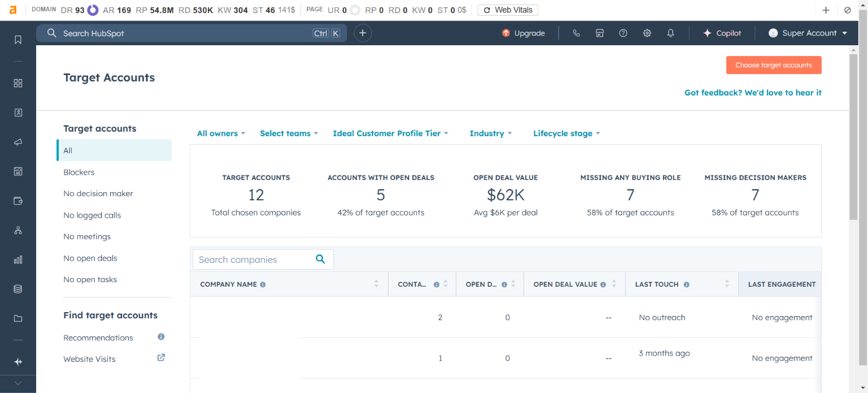The image size is (868, 393).
Task: Click the Ahrefs logo in toolbar
Action: tap(13, 10)
